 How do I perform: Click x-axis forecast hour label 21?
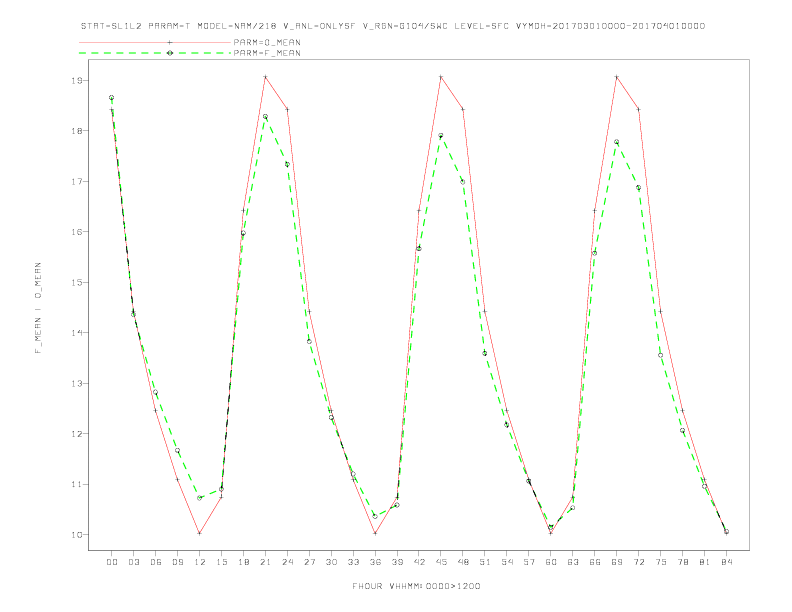point(265,562)
